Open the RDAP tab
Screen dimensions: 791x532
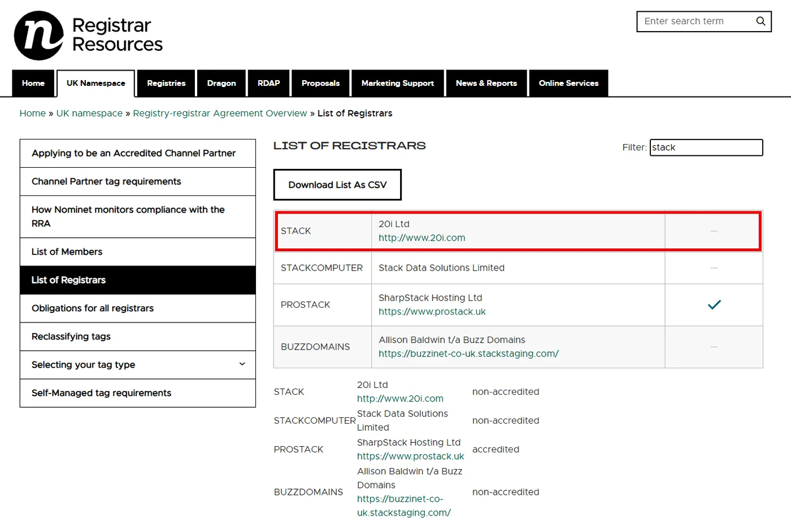pyautogui.click(x=269, y=83)
